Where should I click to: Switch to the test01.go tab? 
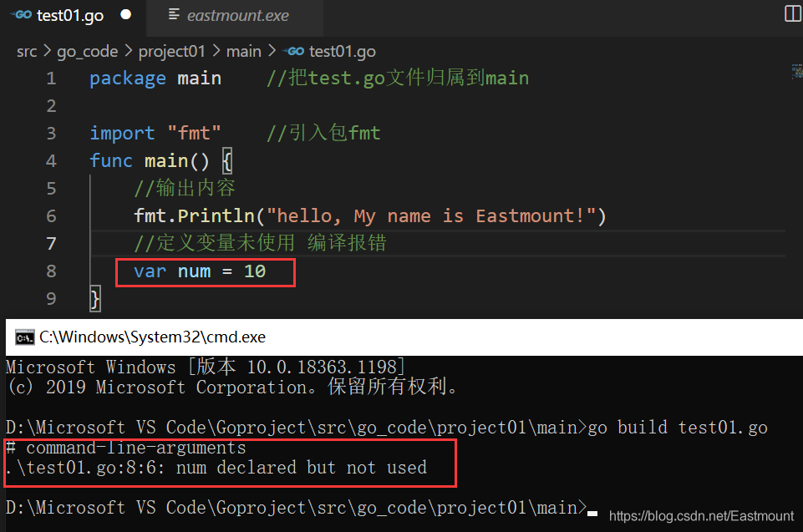point(70,16)
